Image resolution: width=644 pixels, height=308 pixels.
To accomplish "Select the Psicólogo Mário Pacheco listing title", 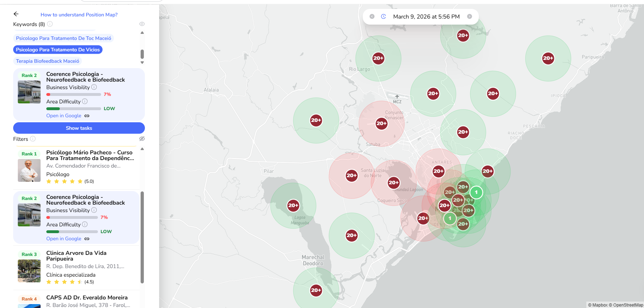I will pyautogui.click(x=90, y=155).
